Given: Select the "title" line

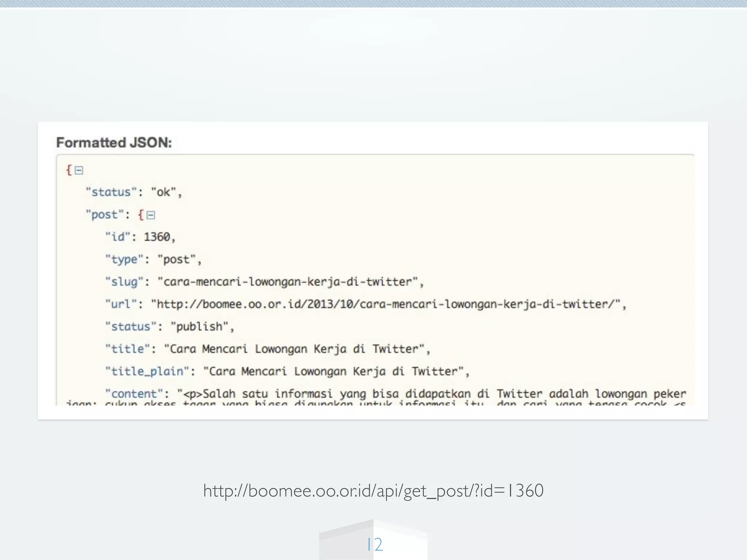Looking at the screenshot, I should [x=268, y=349].
